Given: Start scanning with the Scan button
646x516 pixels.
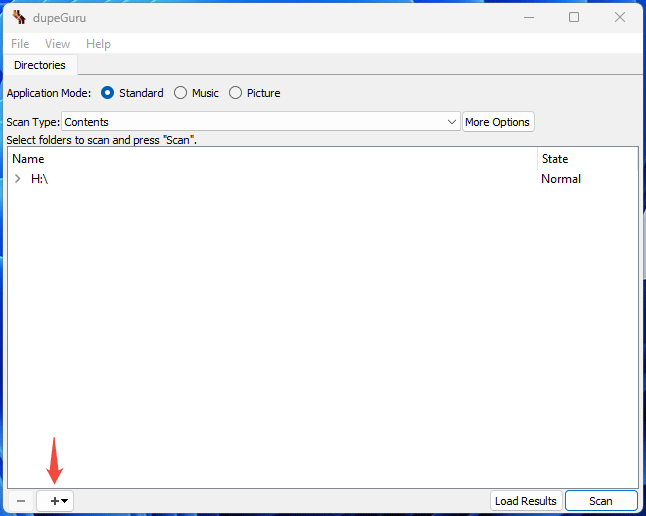Looking at the screenshot, I should point(601,501).
